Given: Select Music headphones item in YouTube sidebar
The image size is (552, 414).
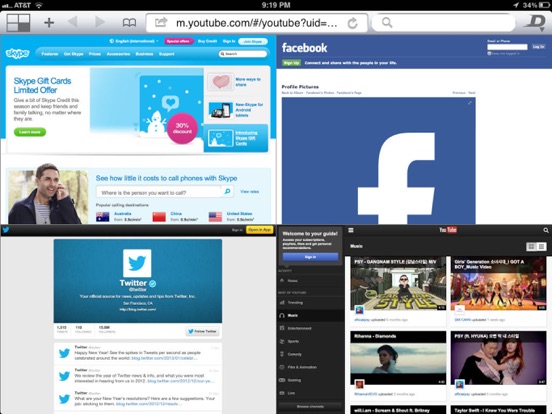Looking at the screenshot, I should pos(310,315).
